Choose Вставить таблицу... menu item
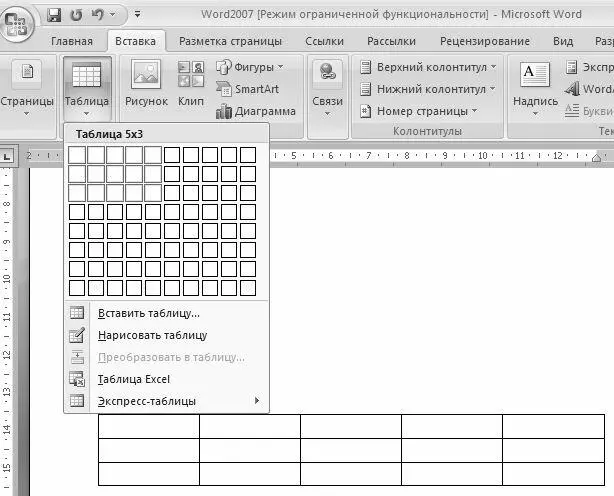Viewport: 614px width, 496px height. coord(167,313)
